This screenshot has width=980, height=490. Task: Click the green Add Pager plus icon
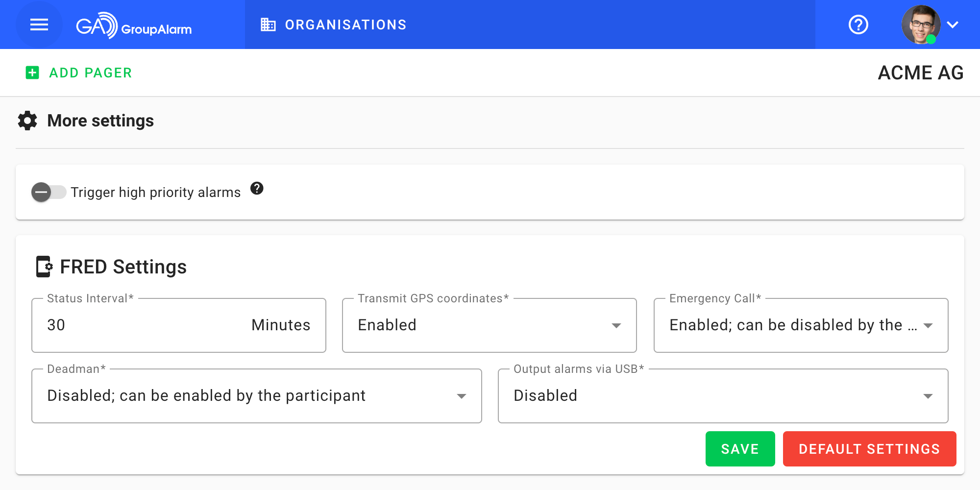32,73
